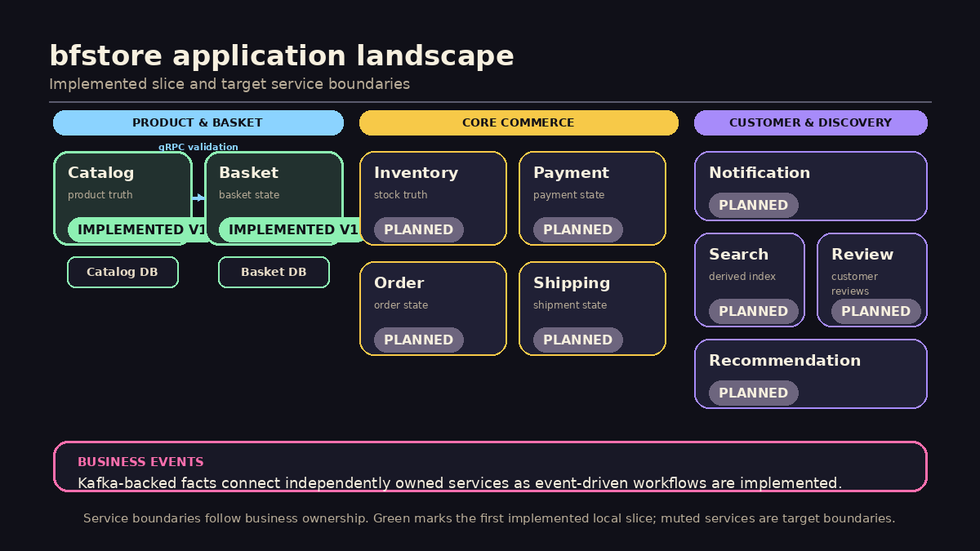
Task: Click the 'payment state' subtitle
Action: 569,195
